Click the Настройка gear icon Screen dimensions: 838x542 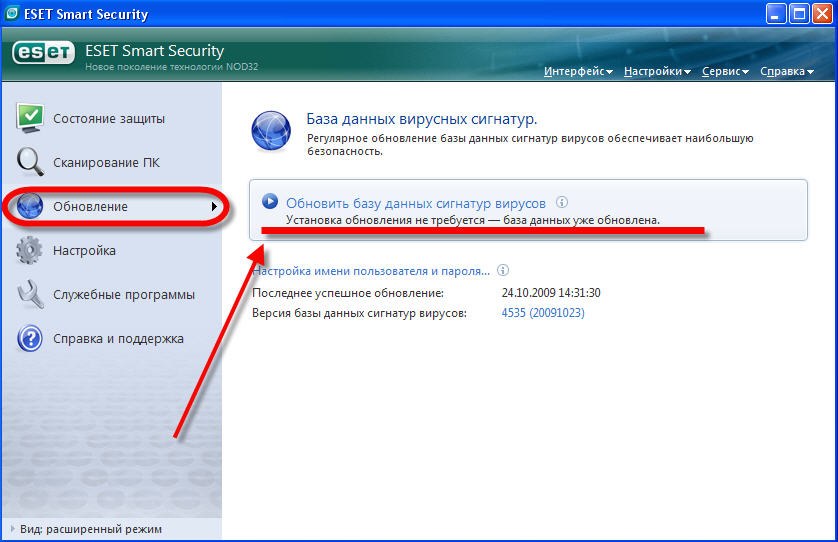point(29,250)
